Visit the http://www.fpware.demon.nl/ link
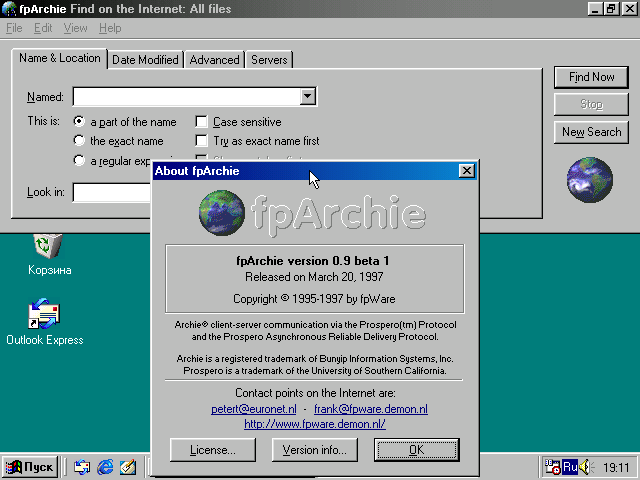This screenshot has width=640, height=480. point(315,424)
